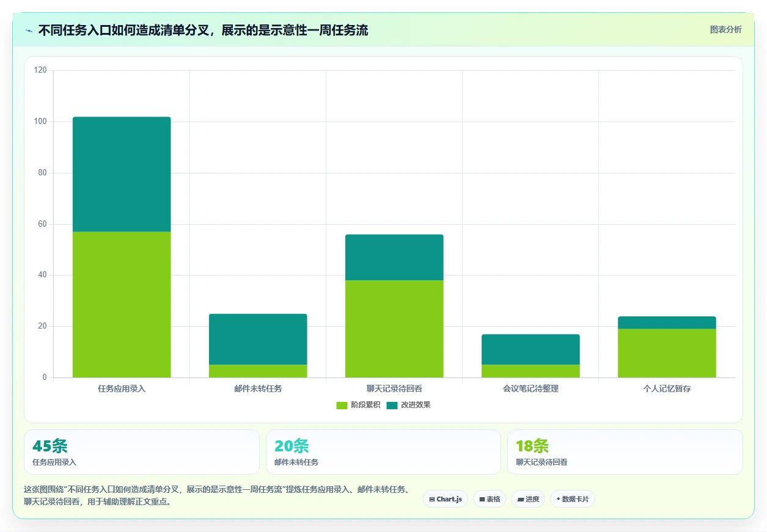767x532 pixels.
Task: Click the teal 改进效果 segment of the 任务应用录入 bar
Action: (122, 174)
